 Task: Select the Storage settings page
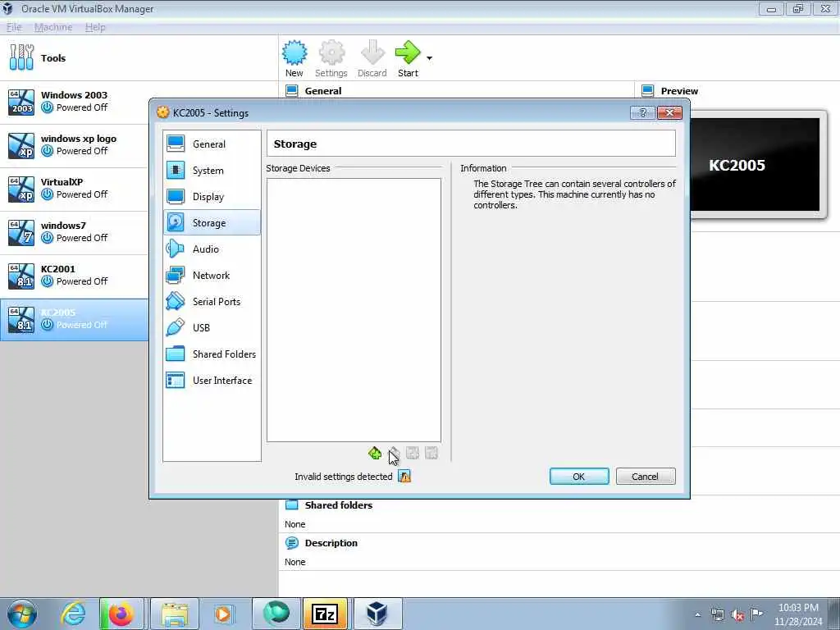tap(212, 223)
